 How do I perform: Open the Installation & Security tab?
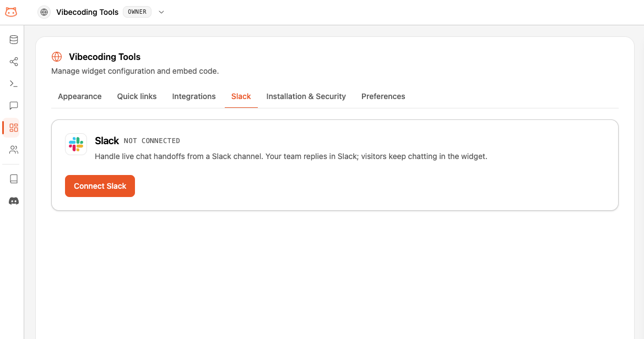tap(306, 96)
